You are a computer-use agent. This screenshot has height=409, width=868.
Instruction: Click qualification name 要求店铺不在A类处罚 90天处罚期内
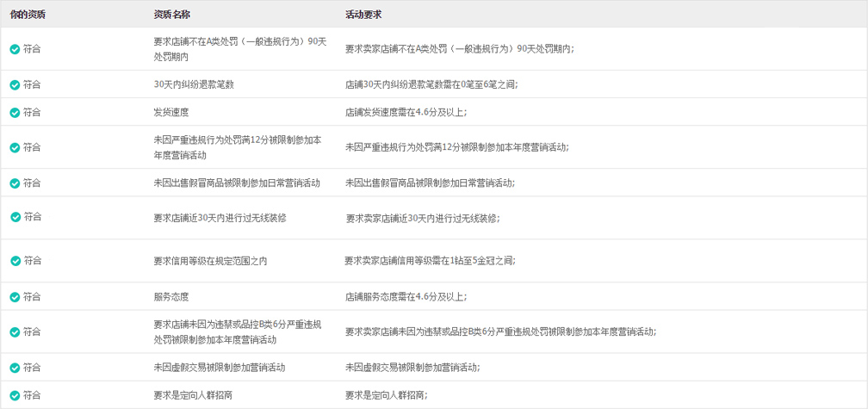pos(240,49)
